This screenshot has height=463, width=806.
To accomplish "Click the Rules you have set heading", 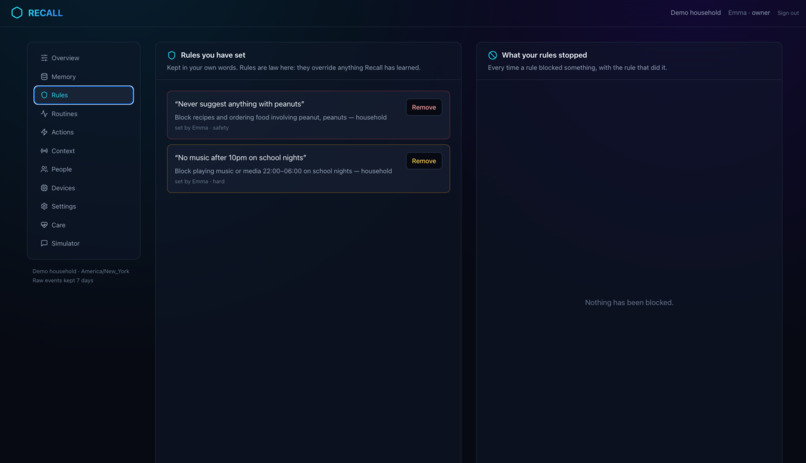I will tap(213, 55).
